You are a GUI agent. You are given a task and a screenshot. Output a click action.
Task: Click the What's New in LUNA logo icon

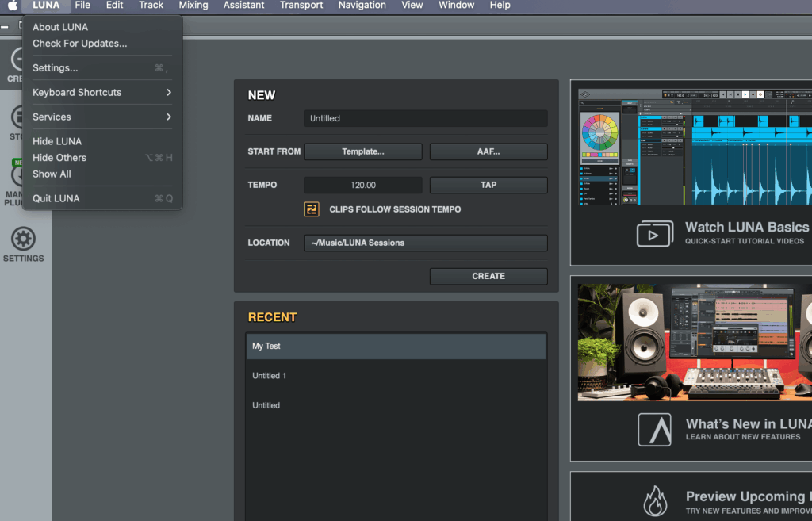(654, 429)
